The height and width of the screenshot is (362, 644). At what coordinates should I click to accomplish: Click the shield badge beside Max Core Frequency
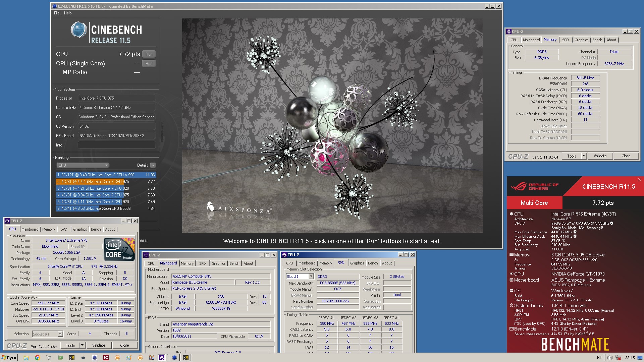click(575, 232)
